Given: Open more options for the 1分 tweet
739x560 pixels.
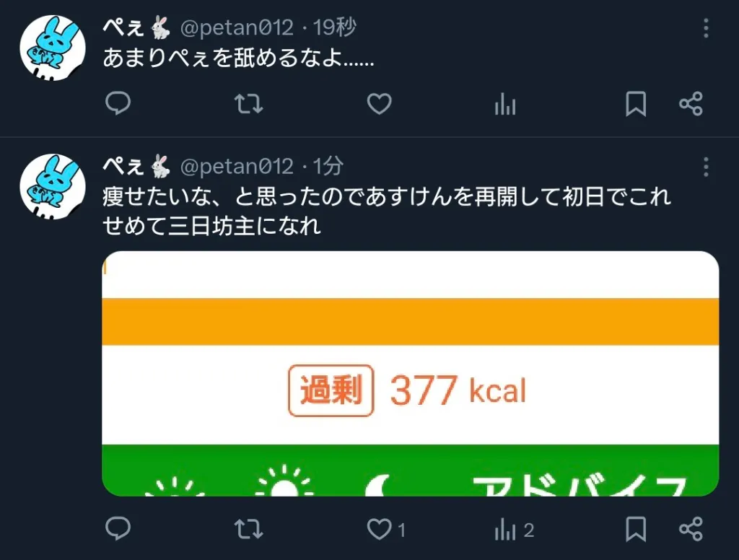Looking at the screenshot, I should (706, 167).
